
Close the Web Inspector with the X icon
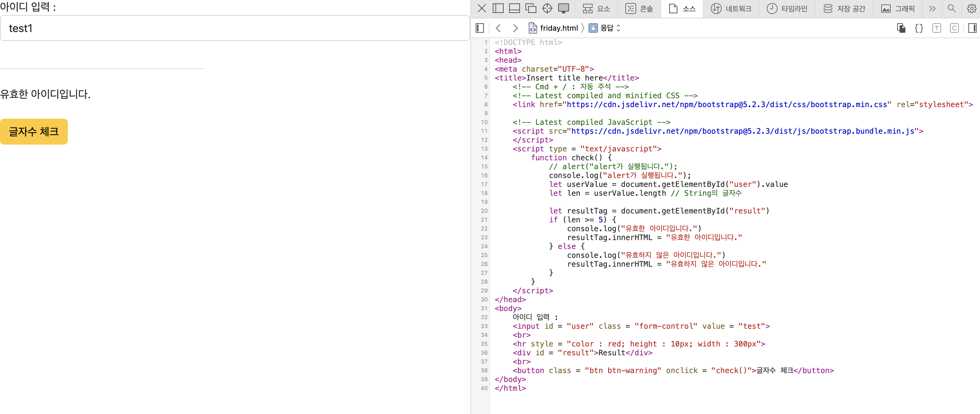click(481, 9)
